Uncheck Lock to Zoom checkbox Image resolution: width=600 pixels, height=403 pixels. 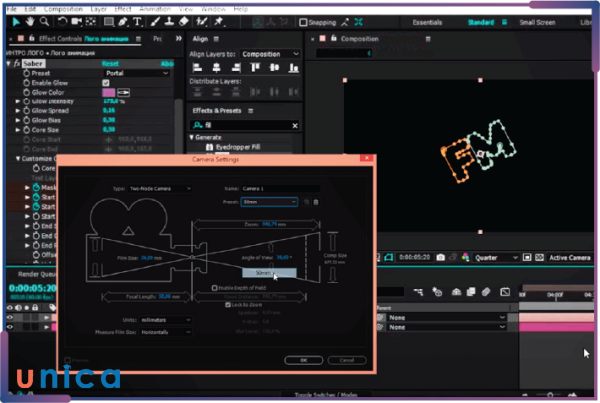point(228,305)
